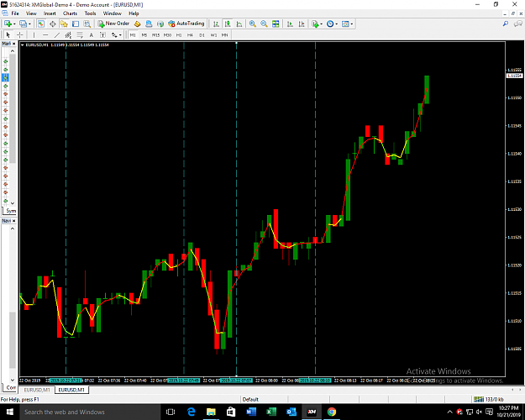
Task: Click the Default profile status bar entry
Action: 250,399
